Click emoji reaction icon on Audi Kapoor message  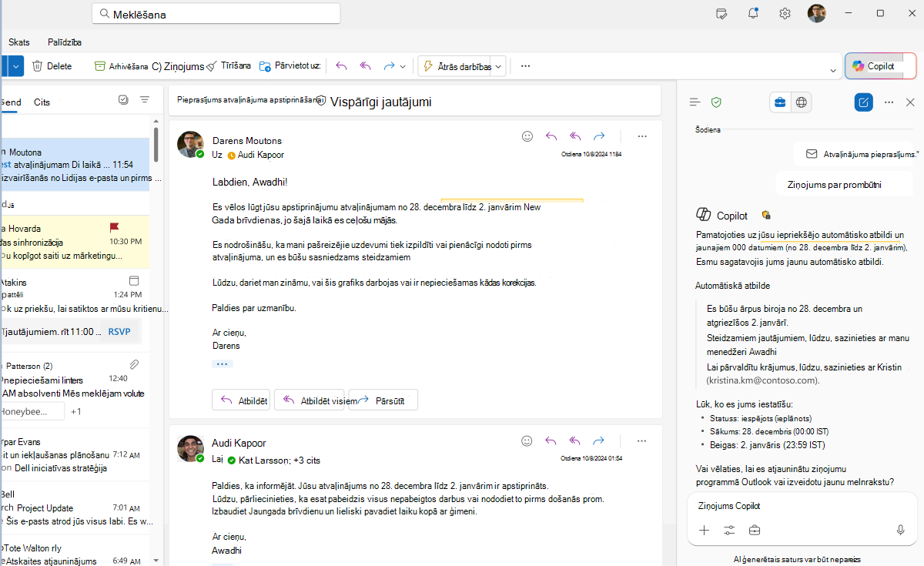[x=527, y=441]
